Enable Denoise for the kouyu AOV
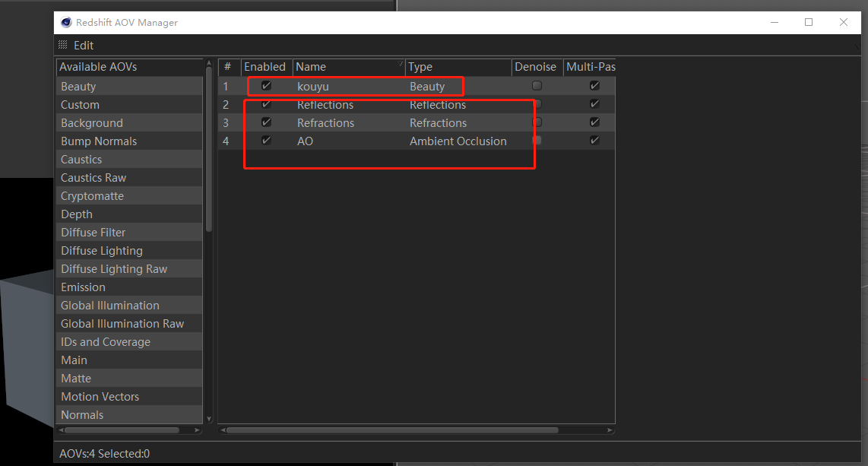The image size is (868, 466). coord(537,86)
